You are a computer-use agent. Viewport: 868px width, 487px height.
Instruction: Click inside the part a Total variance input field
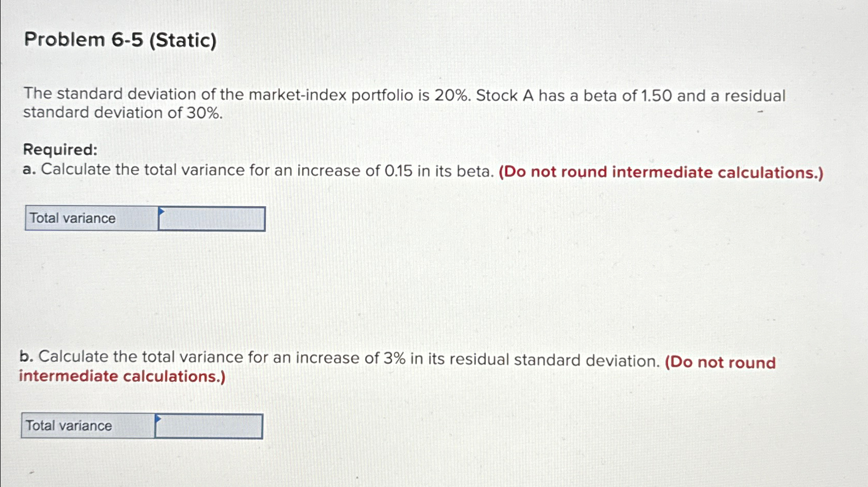pos(211,219)
